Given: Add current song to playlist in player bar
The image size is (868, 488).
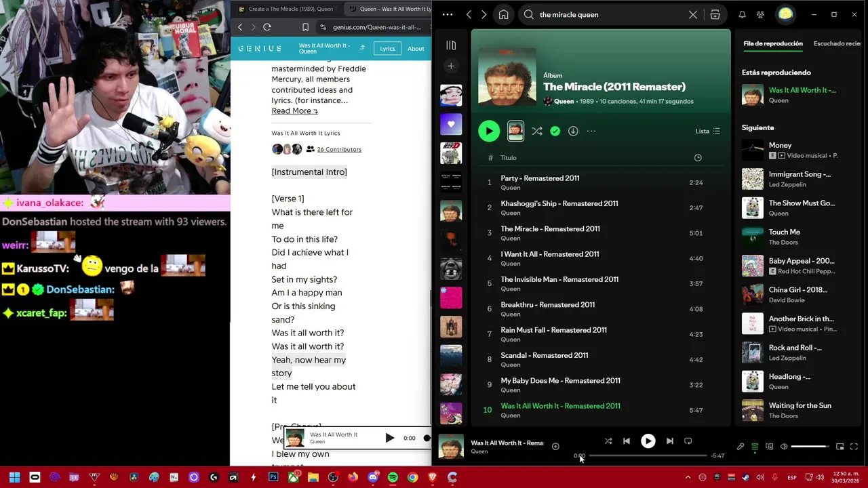Looking at the screenshot, I should (x=555, y=446).
